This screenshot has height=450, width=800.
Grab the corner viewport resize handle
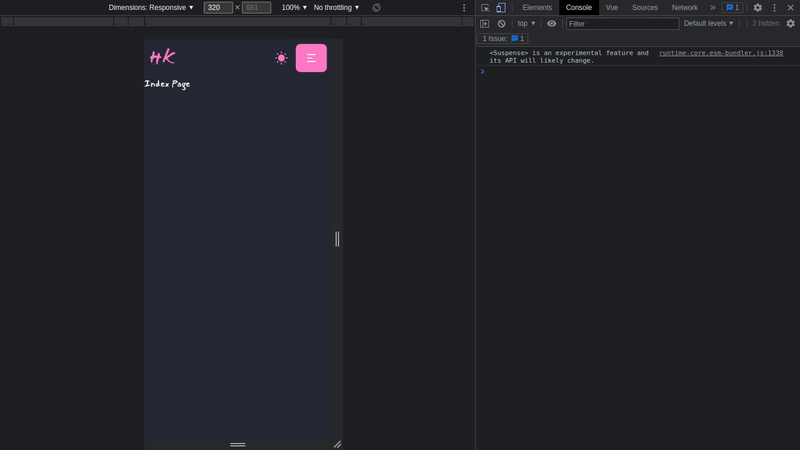338,444
